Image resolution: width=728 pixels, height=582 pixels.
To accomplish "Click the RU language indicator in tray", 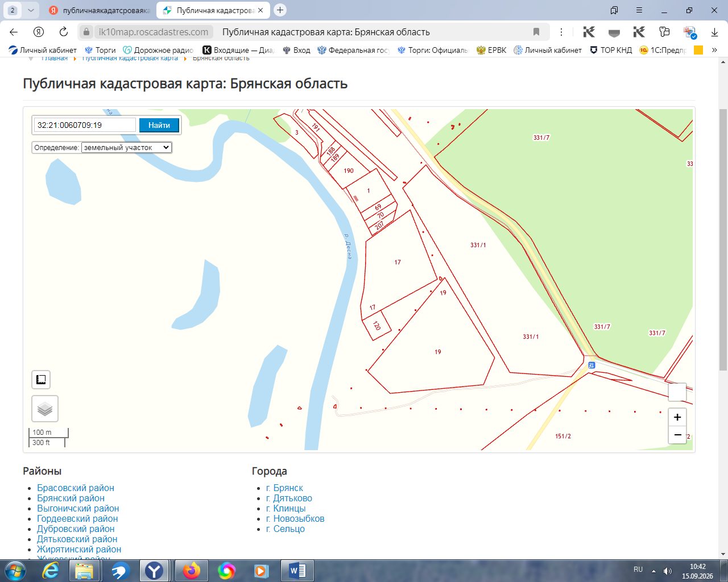I will [x=638, y=569].
